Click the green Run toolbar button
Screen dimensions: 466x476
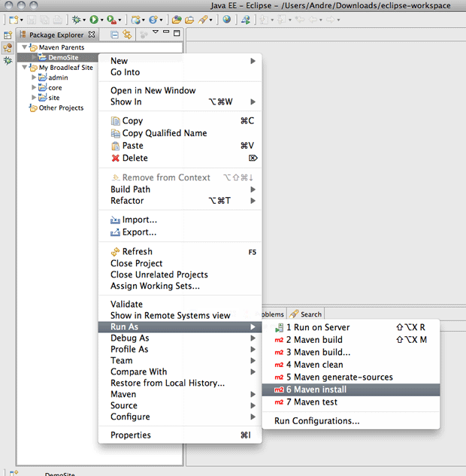click(x=94, y=20)
